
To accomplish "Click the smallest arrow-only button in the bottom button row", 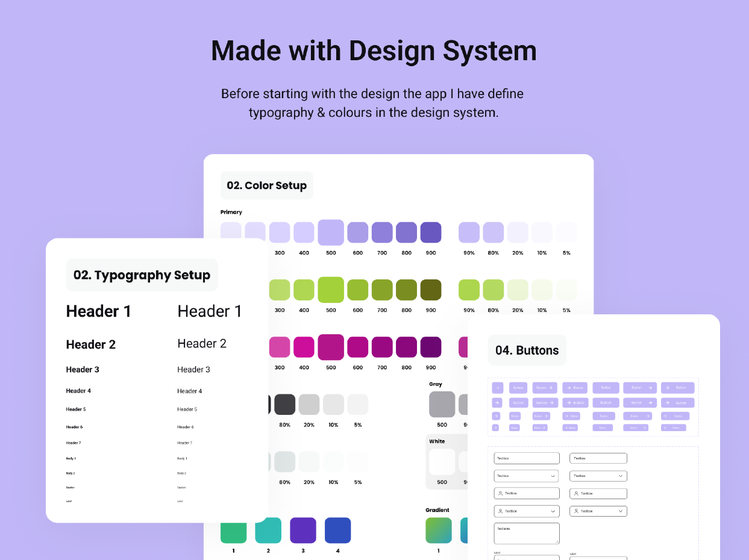I will point(495,428).
